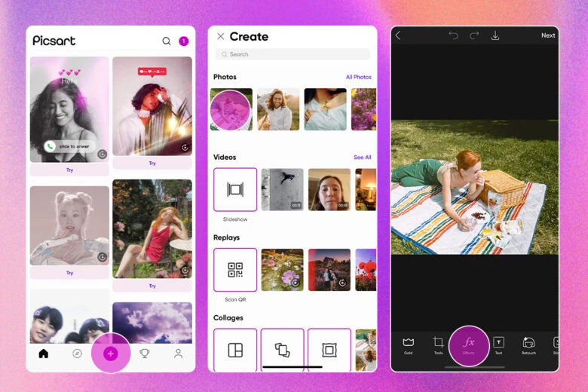Select the Slideshow video option
Viewport: 588px width, 392px height.
click(235, 189)
